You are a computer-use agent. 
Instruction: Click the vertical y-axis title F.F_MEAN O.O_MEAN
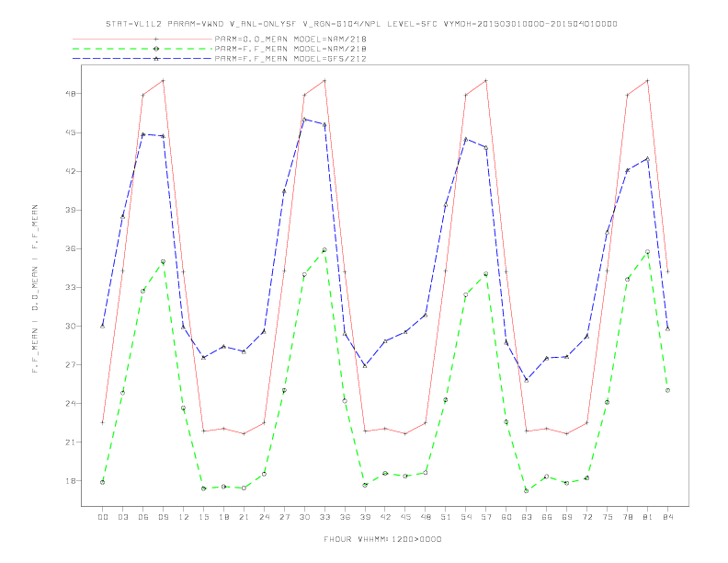point(35,289)
